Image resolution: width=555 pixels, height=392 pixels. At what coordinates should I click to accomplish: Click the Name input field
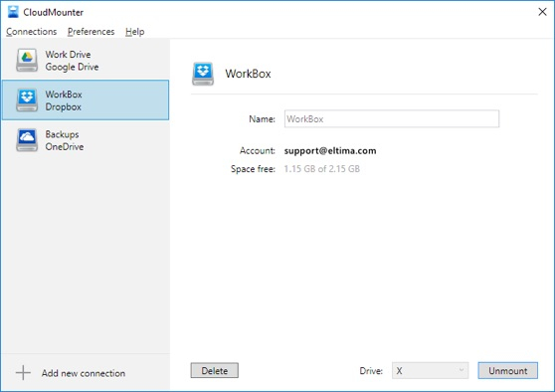click(392, 118)
